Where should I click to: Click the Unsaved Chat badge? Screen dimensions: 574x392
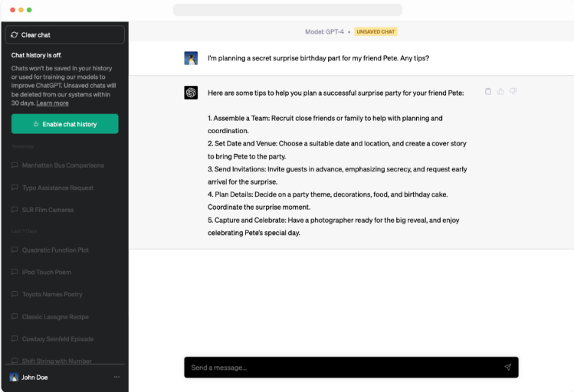tap(376, 32)
